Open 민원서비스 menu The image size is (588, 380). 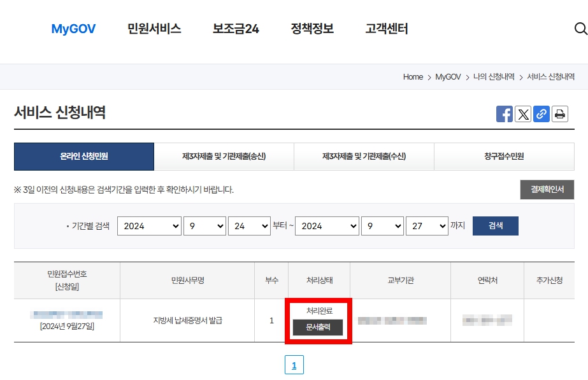tap(154, 29)
